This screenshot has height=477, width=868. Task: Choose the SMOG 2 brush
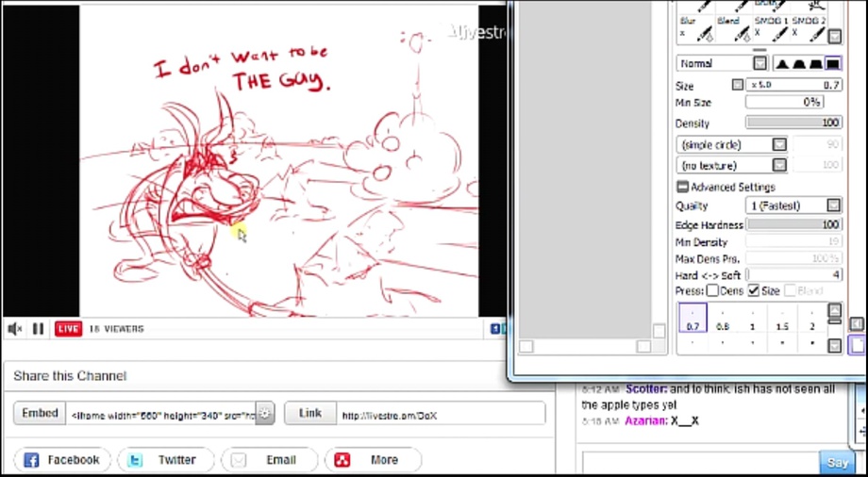coord(808,28)
